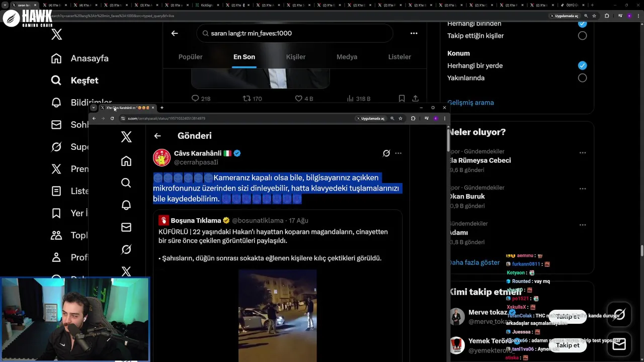Open extensions puzzle icon in front window
This screenshot has height=362, width=644.
point(413,119)
